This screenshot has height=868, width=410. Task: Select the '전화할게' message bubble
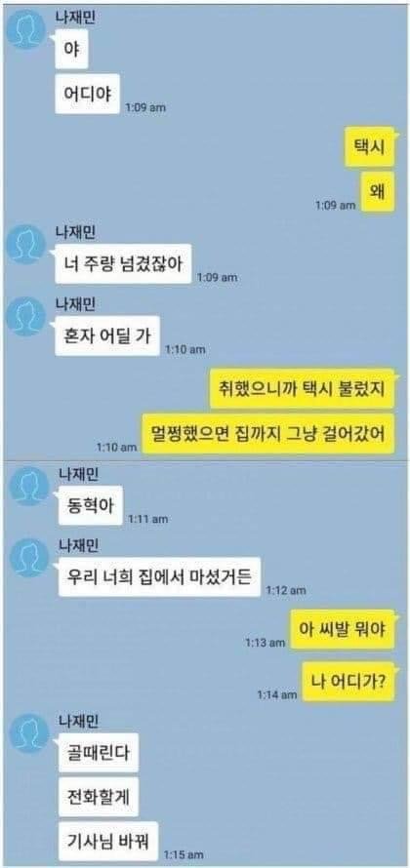pos(98,796)
